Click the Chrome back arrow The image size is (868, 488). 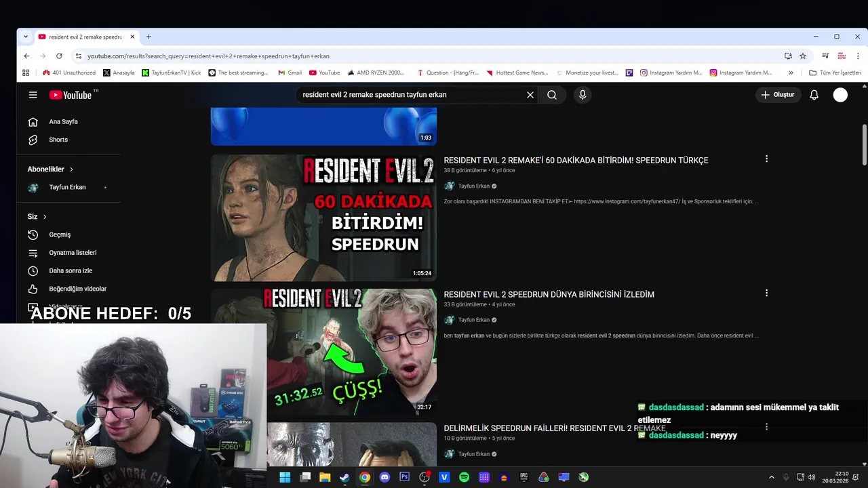pyautogui.click(x=26, y=56)
